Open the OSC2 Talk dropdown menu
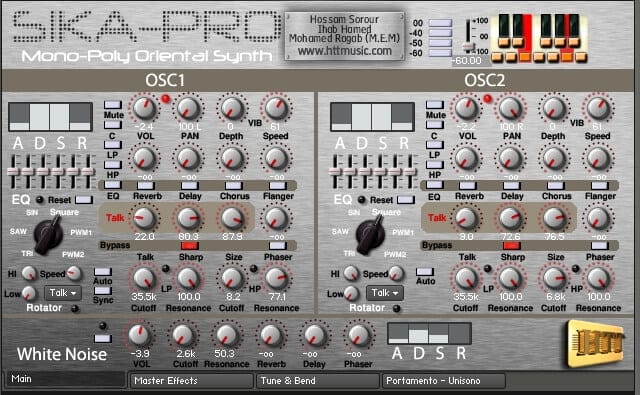This screenshot has width=640, height=395. tap(385, 293)
